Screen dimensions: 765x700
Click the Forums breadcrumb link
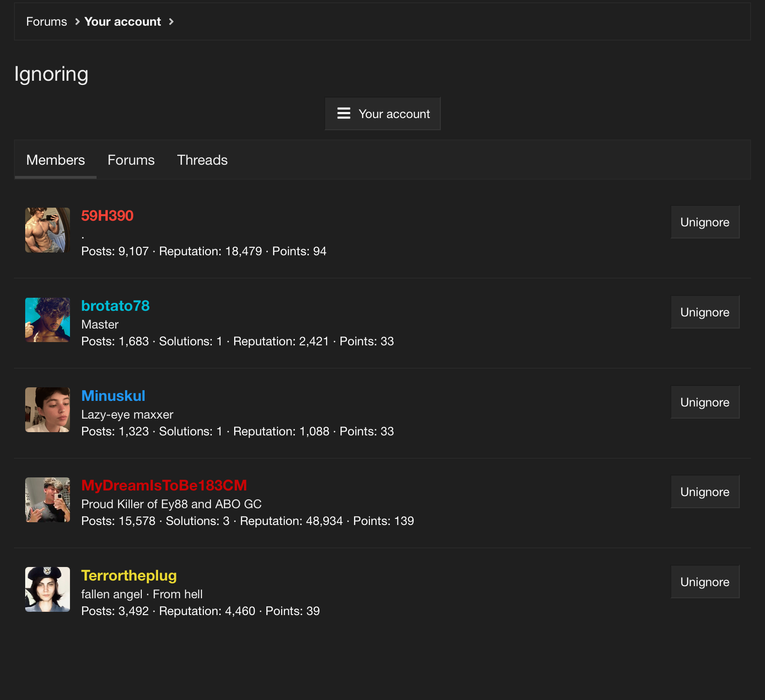click(47, 21)
